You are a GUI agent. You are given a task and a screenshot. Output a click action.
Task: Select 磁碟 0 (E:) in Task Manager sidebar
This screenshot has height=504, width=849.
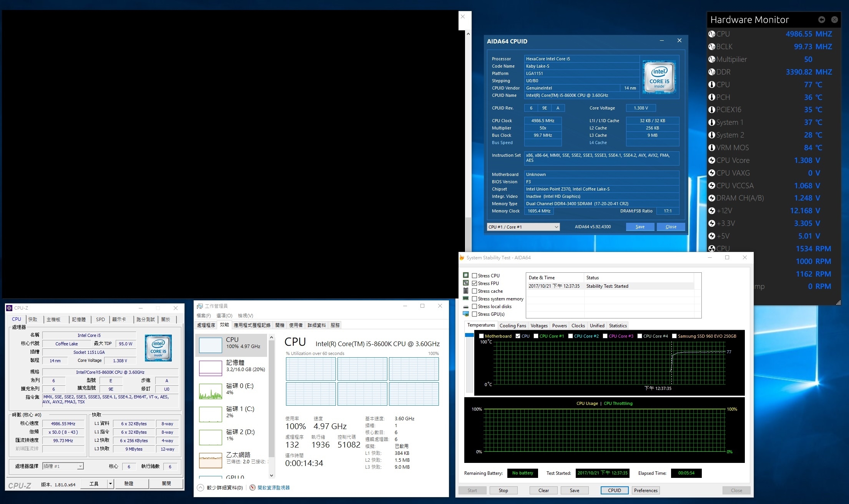[x=232, y=391]
